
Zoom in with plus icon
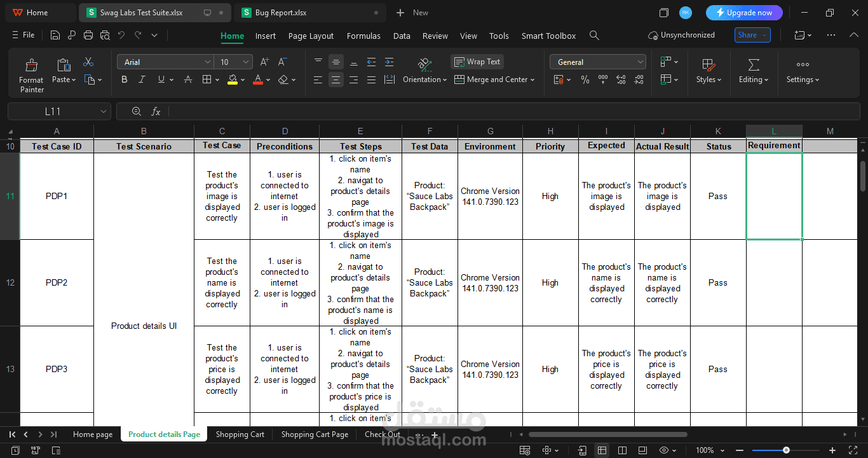point(832,450)
